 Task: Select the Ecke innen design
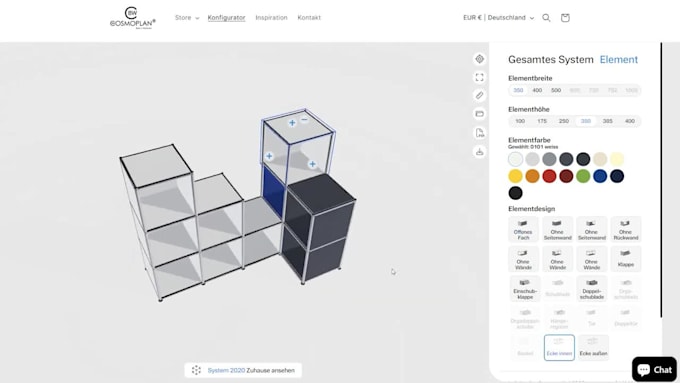tap(559, 347)
